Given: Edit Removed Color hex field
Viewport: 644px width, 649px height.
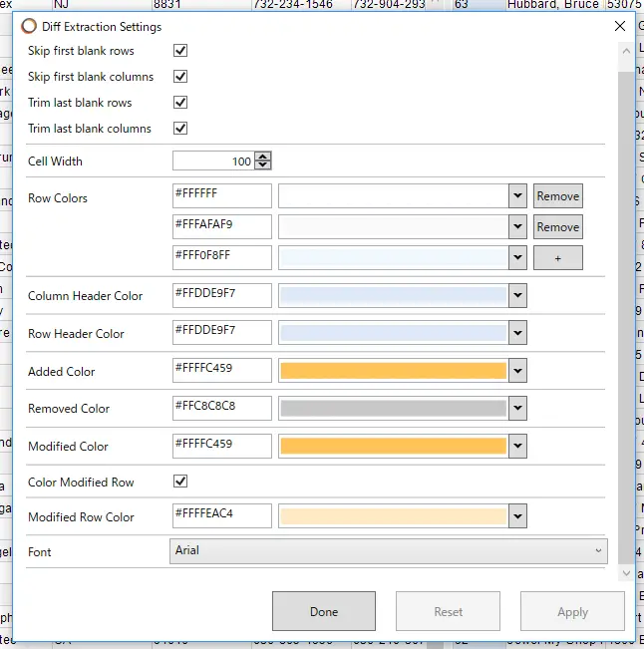Looking at the screenshot, I should point(222,408).
